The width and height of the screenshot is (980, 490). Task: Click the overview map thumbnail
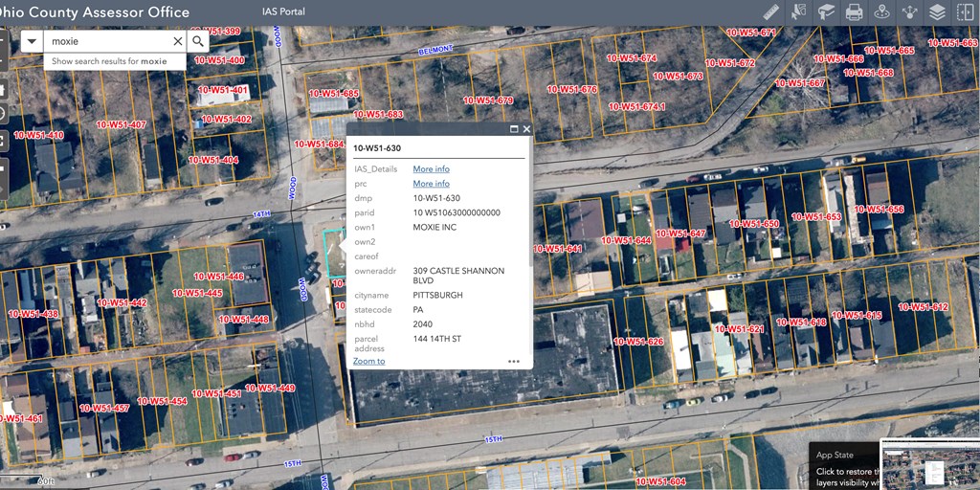tap(928, 464)
